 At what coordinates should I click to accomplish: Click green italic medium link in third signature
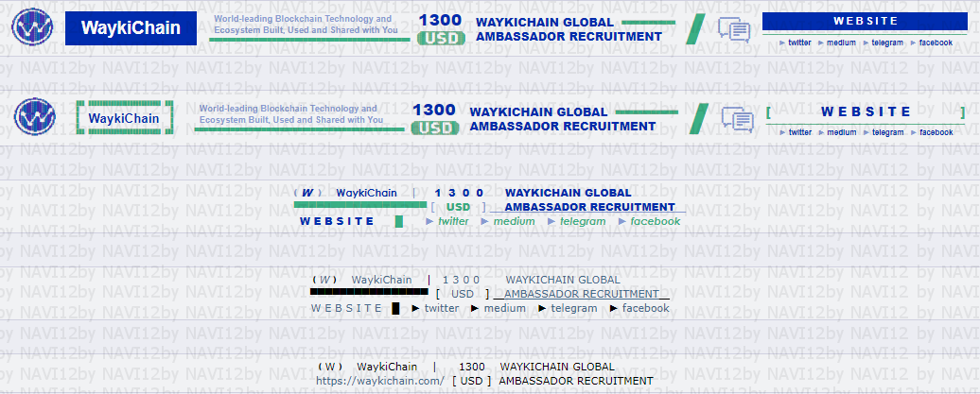click(515, 221)
